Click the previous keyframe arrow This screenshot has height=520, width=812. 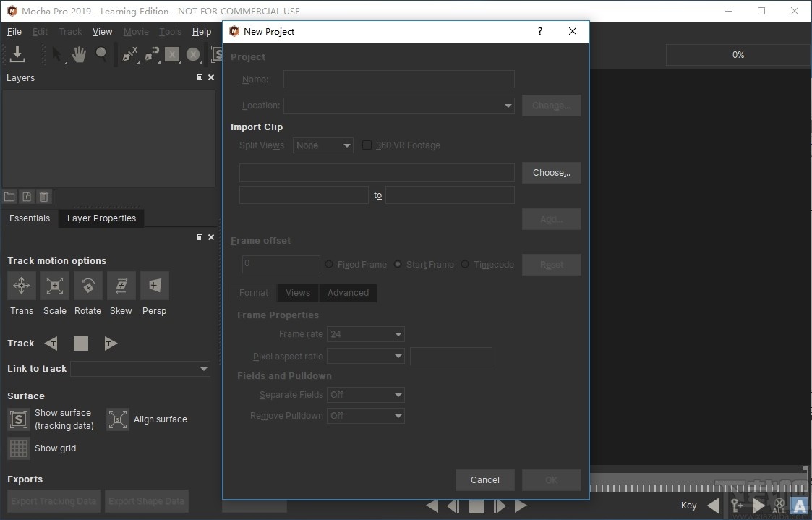point(713,506)
